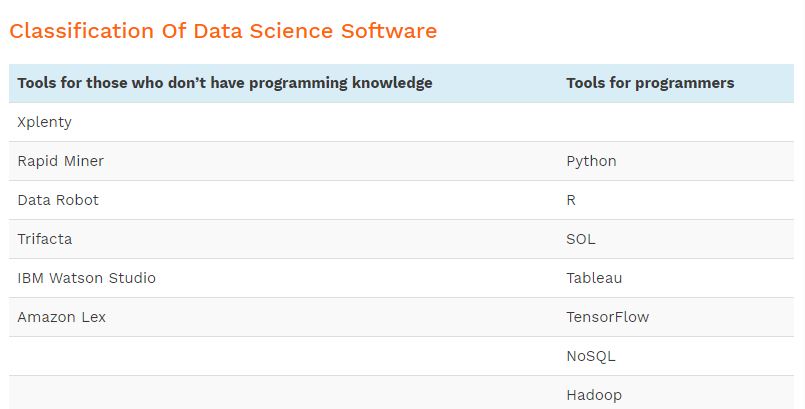Click the empty cell left of Hadoop
The width and height of the screenshot is (805, 409).
point(280,394)
